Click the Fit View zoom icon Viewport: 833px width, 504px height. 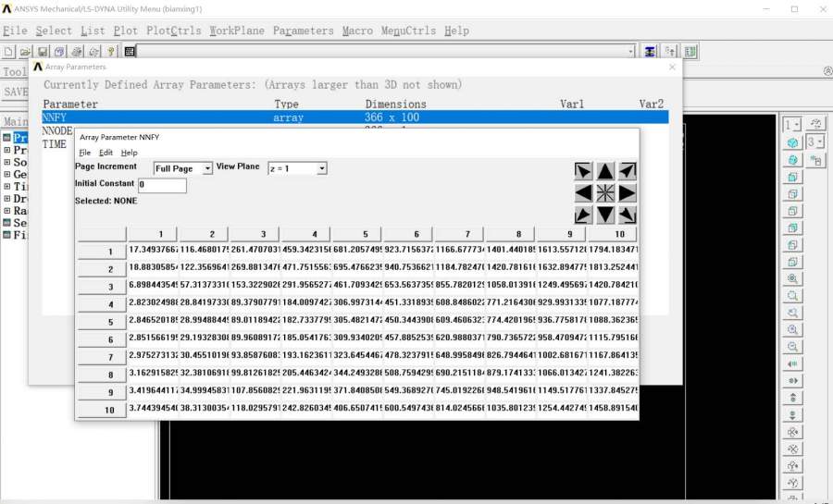(792, 278)
